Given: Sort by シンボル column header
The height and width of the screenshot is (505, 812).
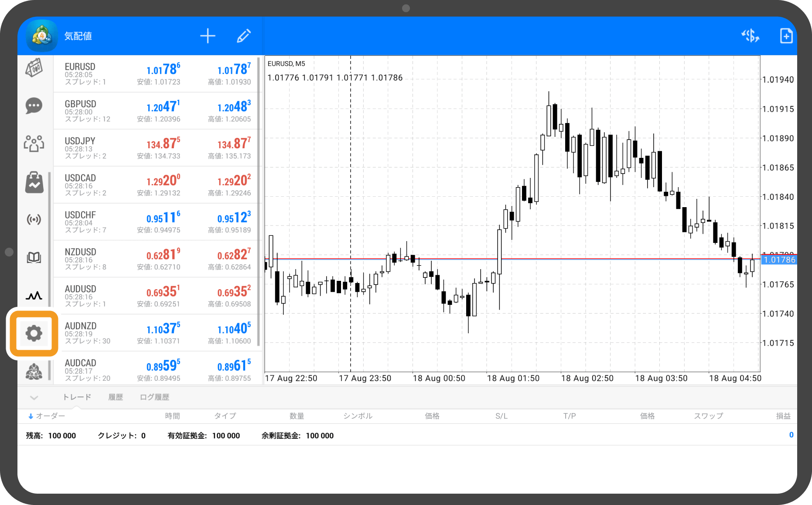Looking at the screenshot, I should point(358,416).
